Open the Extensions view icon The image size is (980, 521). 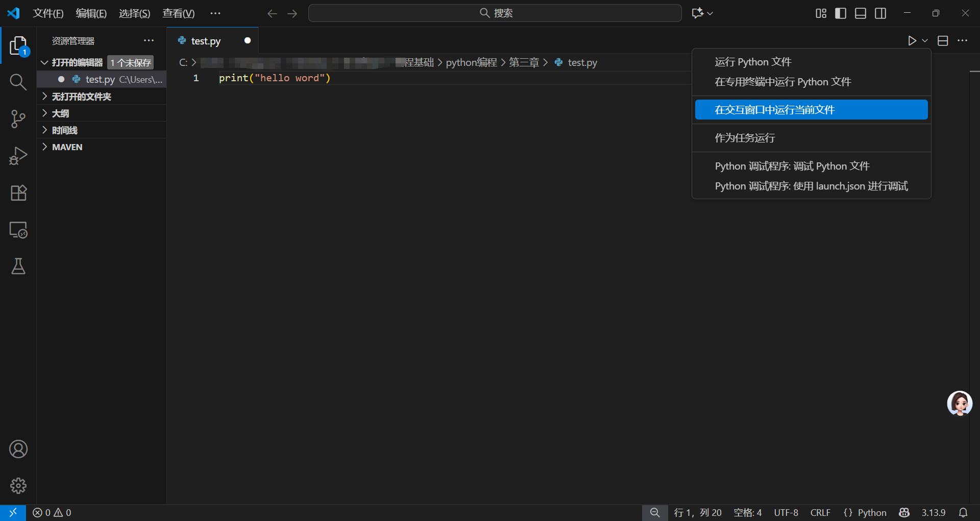click(x=18, y=193)
